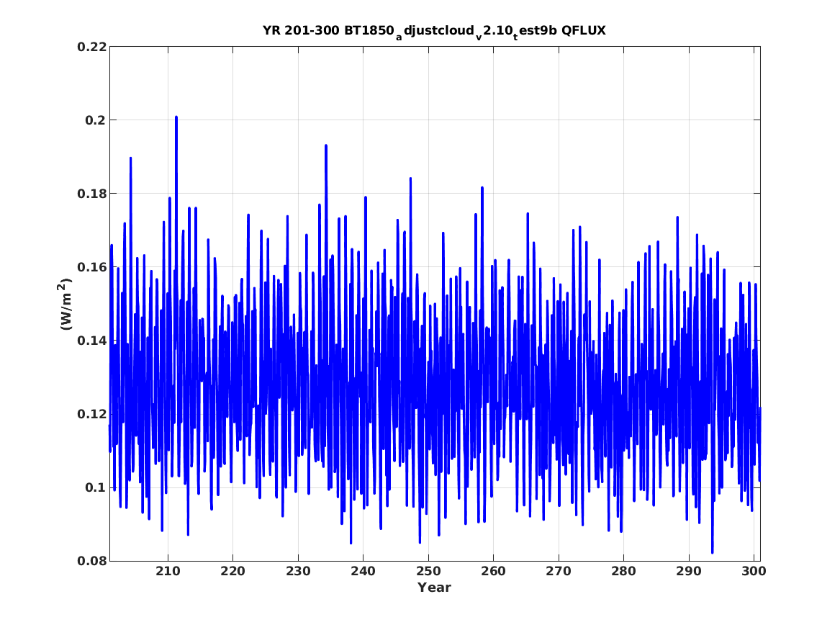This screenshot has width=840, height=630.
Task: Click the x-axis tick label 250
Action: (x=428, y=572)
